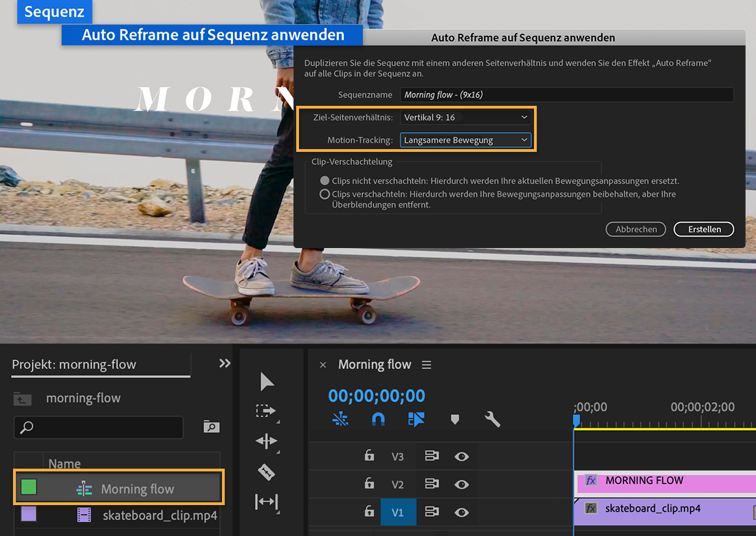Open find-in-bin search folder icon
The image size is (756, 536).
211,427
